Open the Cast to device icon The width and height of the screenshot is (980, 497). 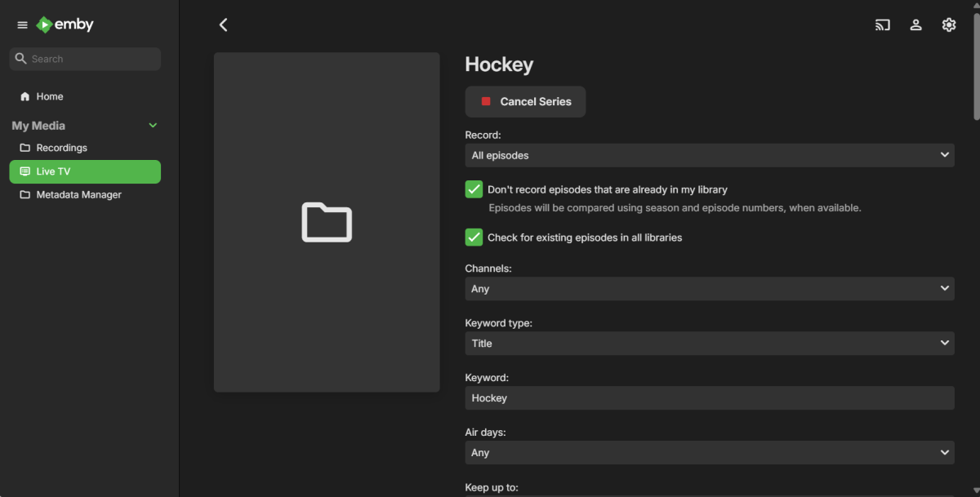coord(882,24)
